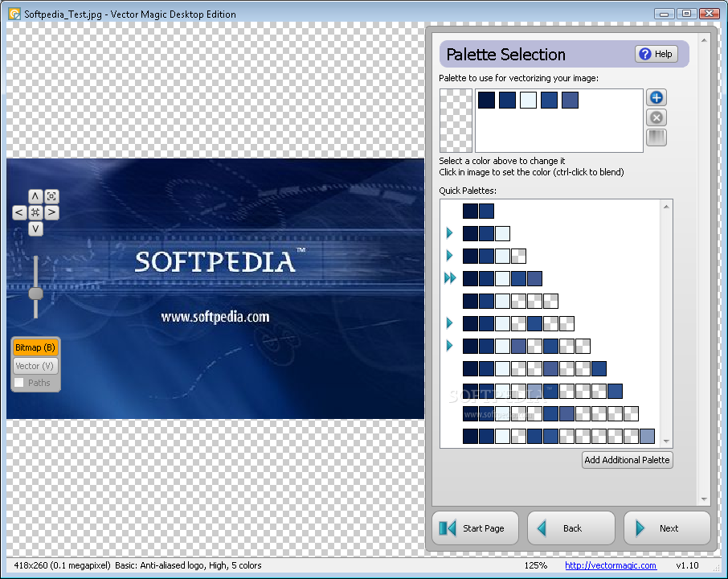728x579 pixels.
Task: Click the center view icon in the pan controls
Action: (x=35, y=213)
